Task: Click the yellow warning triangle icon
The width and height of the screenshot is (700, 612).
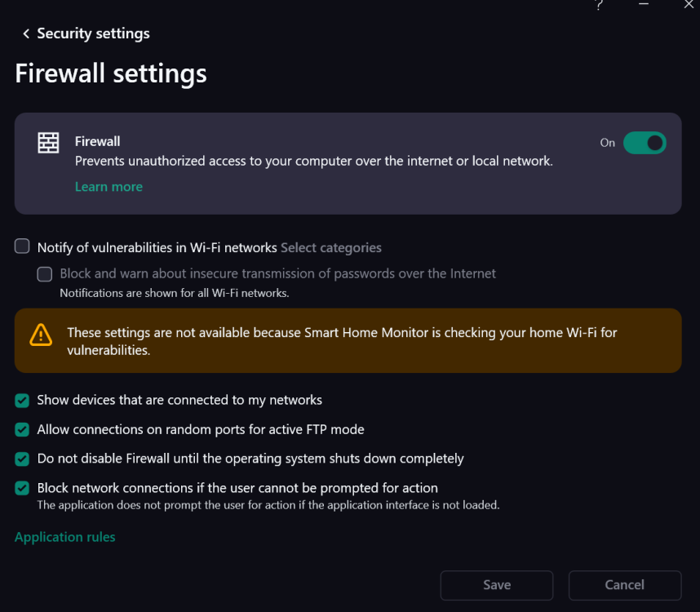Action: (x=41, y=335)
